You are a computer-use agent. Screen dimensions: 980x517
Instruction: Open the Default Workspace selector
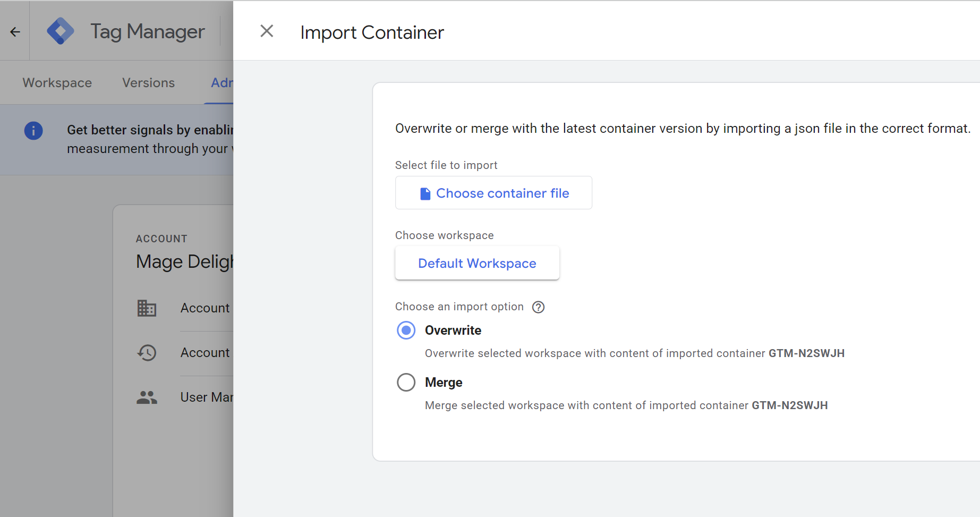[477, 263]
